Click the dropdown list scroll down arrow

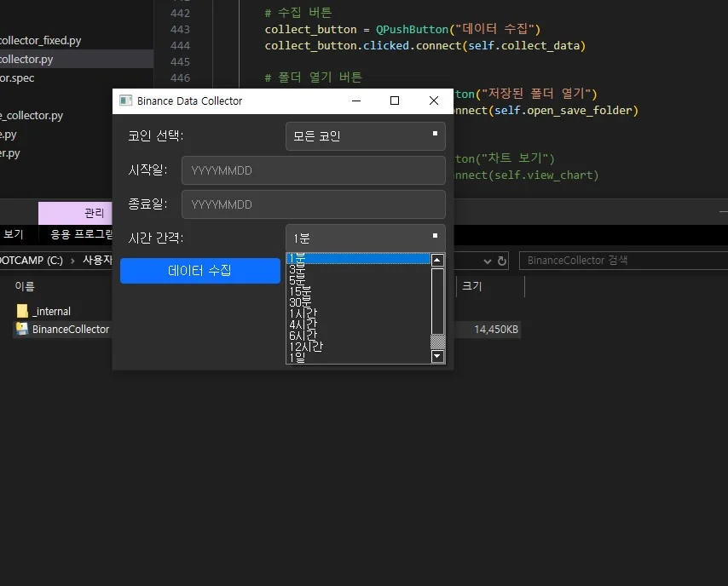click(437, 356)
